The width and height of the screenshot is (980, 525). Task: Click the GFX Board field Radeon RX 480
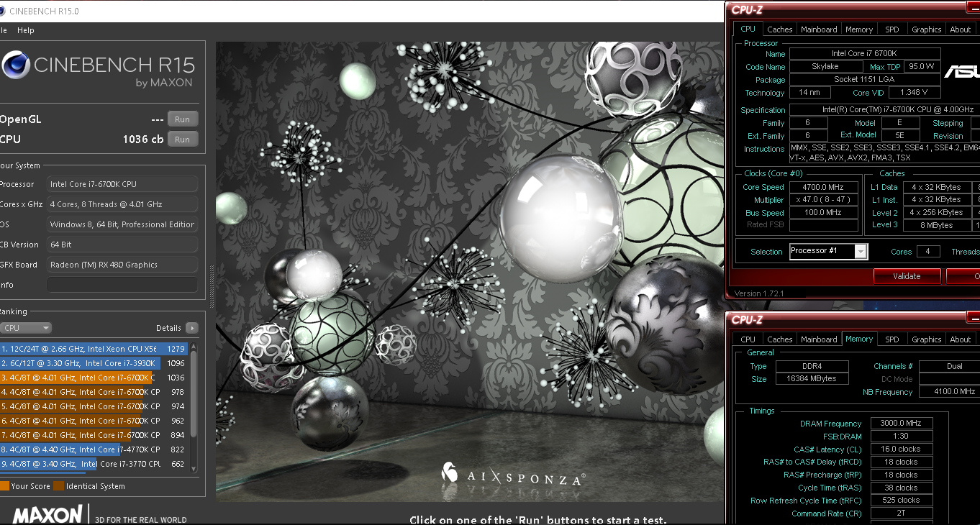point(122,265)
